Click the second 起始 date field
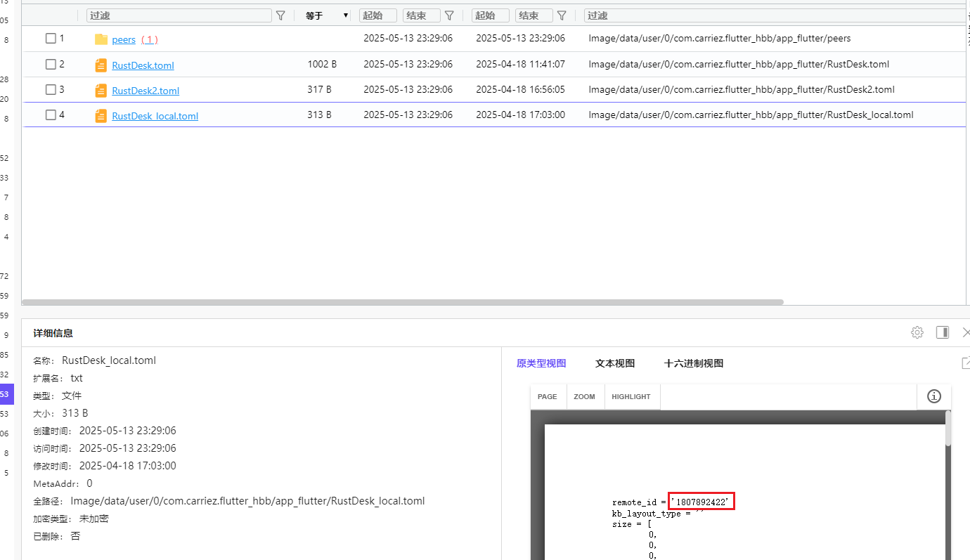 point(491,15)
